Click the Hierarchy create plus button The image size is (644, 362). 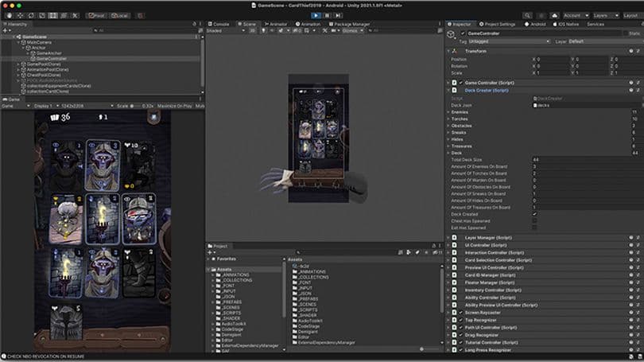click(6, 30)
